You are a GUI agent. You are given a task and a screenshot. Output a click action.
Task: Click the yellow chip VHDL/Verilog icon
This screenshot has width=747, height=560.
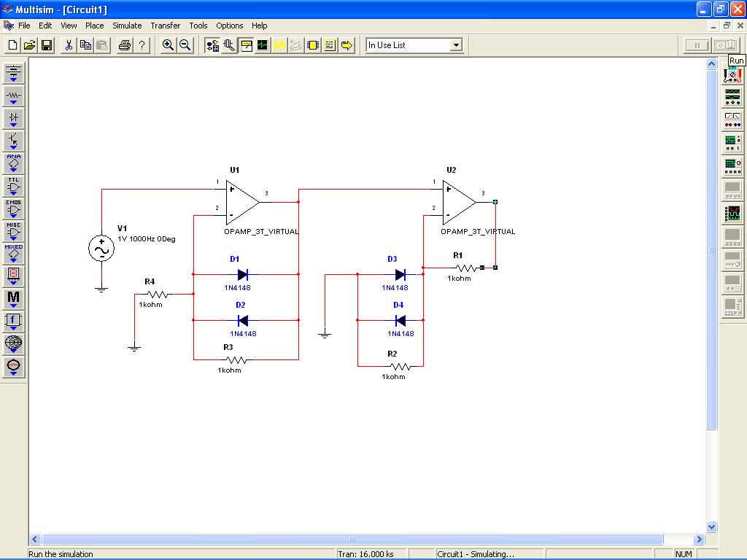pos(313,45)
